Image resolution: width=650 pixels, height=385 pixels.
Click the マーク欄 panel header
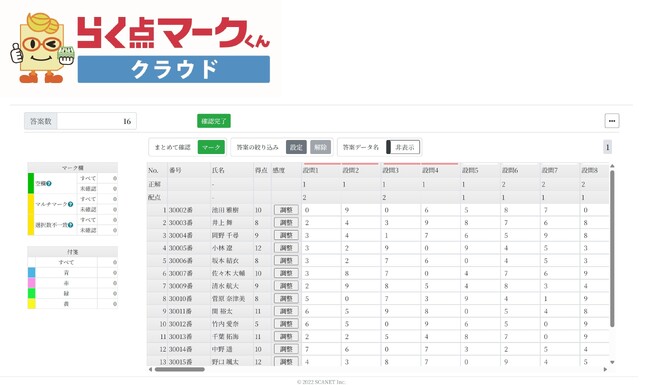pos(73,168)
